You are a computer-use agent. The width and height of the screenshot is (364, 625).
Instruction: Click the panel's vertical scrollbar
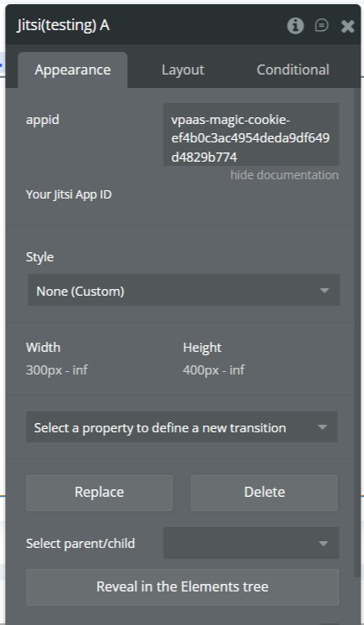point(356,333)
